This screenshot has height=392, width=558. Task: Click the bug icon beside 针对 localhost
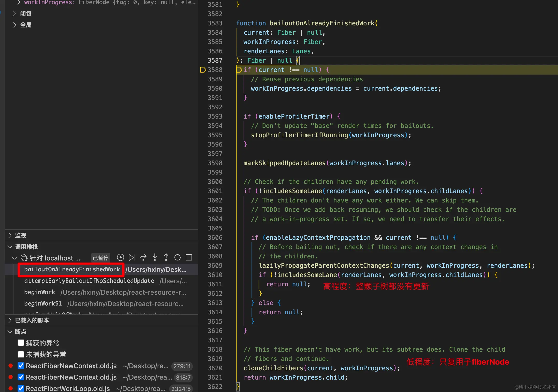[x=24, y=258]
